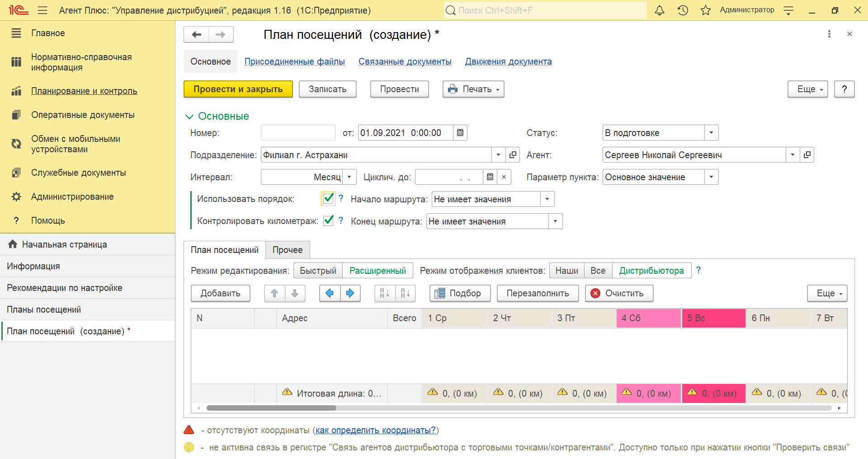Focus the Номер input field
Image resolution: width=868 pixels, height=459 pixels.
[298, 133]
